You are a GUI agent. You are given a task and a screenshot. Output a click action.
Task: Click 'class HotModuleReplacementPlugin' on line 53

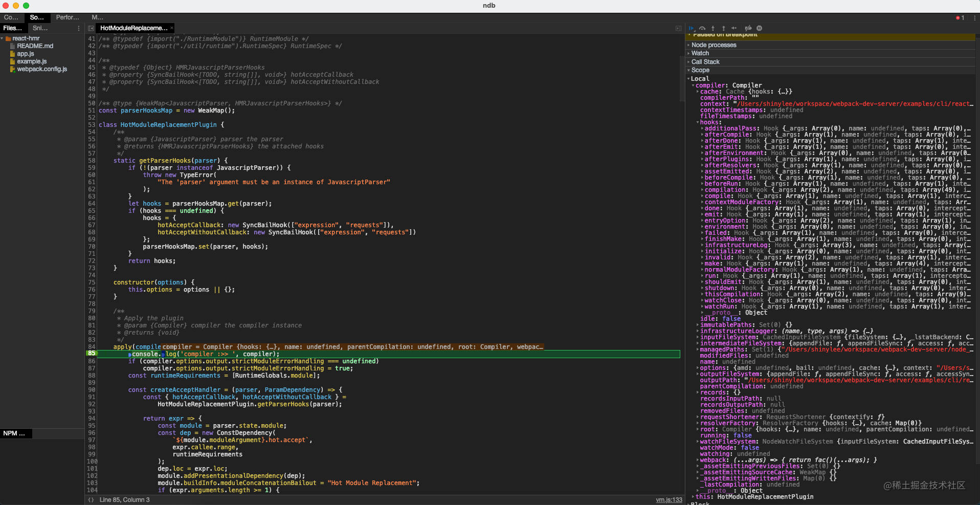pyautogui.click(x=158, y=125)
